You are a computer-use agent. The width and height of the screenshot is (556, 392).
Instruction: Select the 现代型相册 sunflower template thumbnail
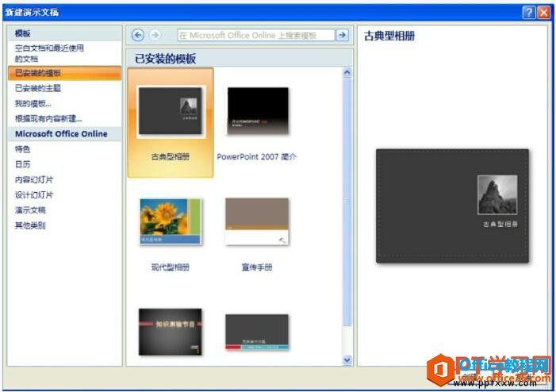point(171,221)
